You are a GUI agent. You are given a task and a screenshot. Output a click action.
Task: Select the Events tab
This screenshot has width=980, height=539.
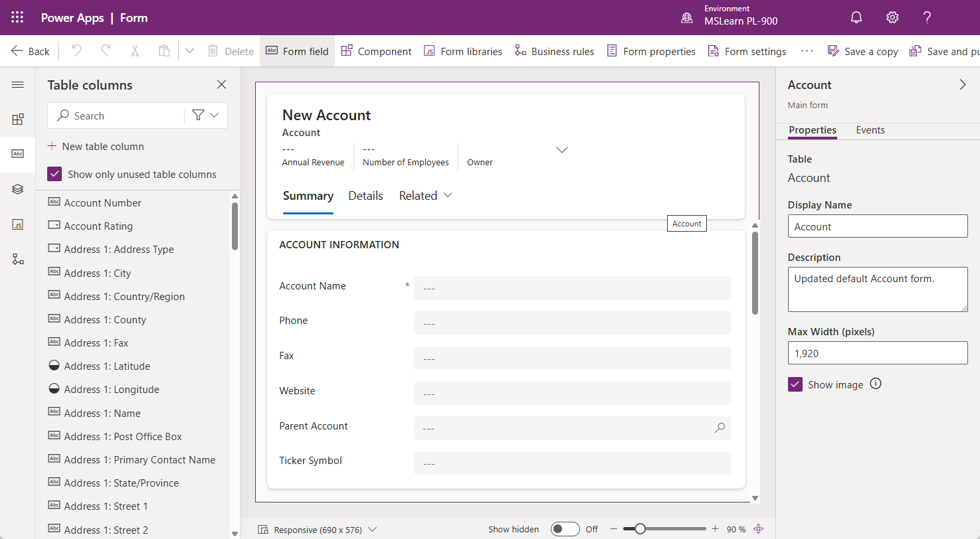[870, 130]
